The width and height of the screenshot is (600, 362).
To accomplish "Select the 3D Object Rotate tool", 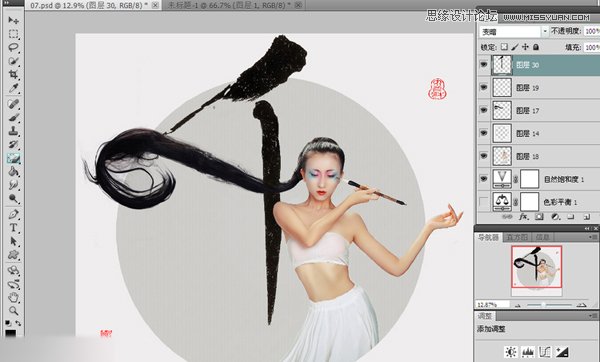I will click(13, 271).
